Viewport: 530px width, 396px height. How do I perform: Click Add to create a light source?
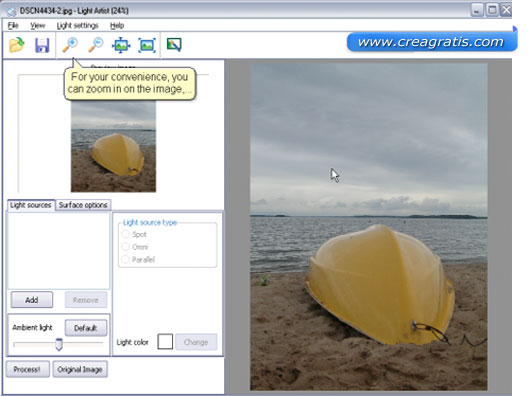[x=32, y=300]
